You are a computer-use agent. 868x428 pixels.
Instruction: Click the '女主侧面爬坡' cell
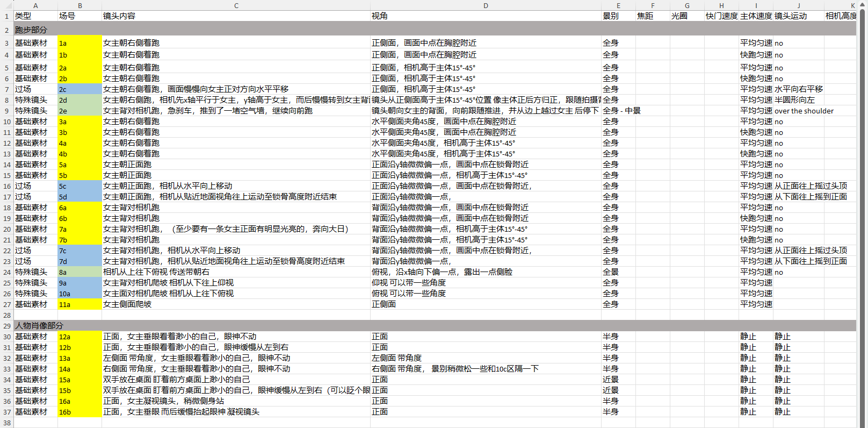pyautogui.click(x=236, y=304)
